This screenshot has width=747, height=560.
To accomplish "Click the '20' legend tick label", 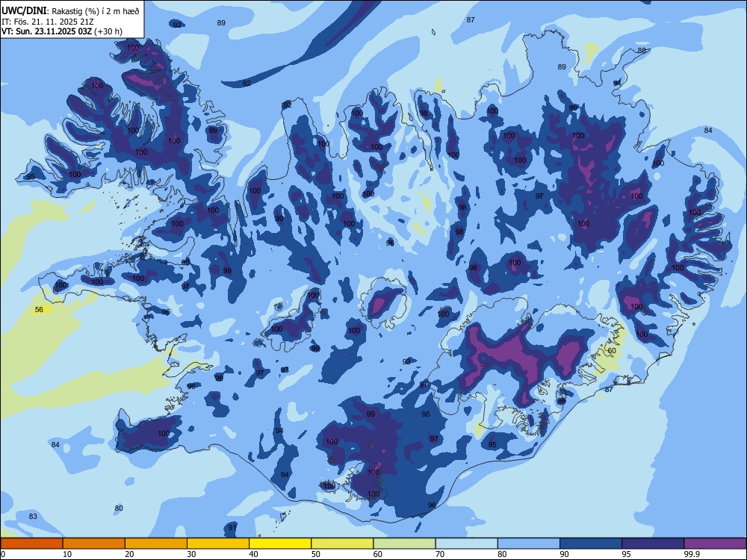I will [129, 554].
